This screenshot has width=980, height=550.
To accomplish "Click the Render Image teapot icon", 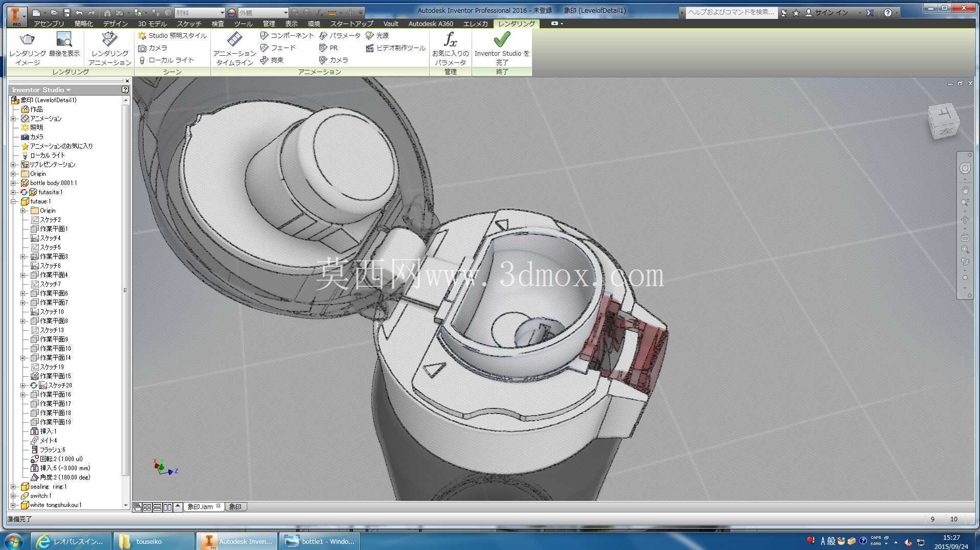I will coord(27,39).
